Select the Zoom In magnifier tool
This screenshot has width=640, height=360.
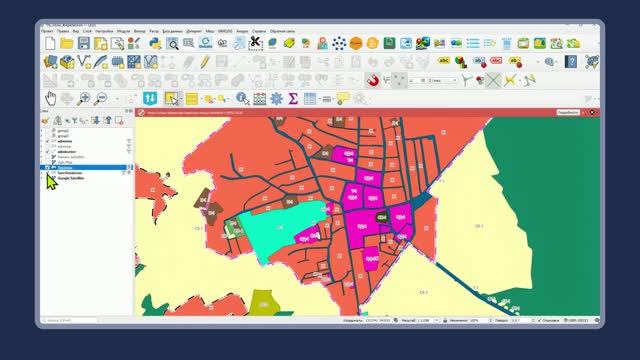pos(84,98)
